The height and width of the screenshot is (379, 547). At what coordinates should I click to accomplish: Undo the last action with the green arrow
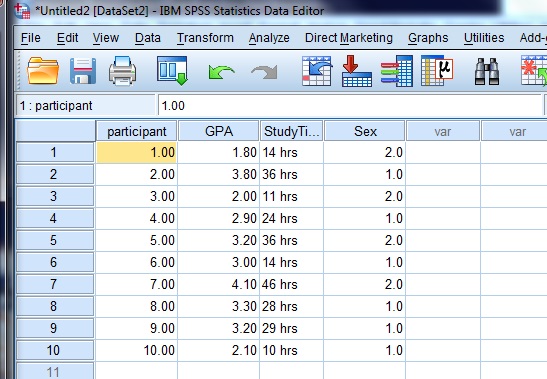[x=221, y=72]
